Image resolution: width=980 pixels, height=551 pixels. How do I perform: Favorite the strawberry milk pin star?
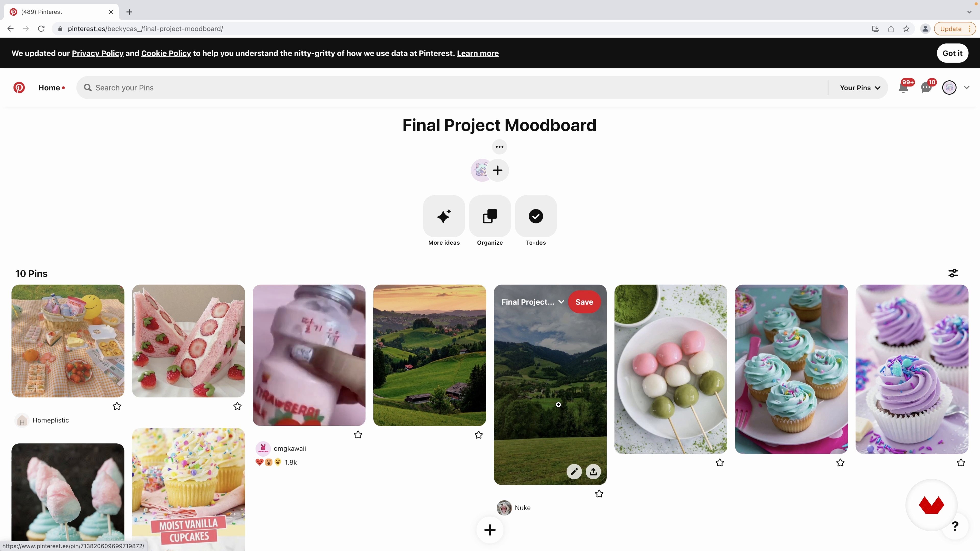point(358,435)
